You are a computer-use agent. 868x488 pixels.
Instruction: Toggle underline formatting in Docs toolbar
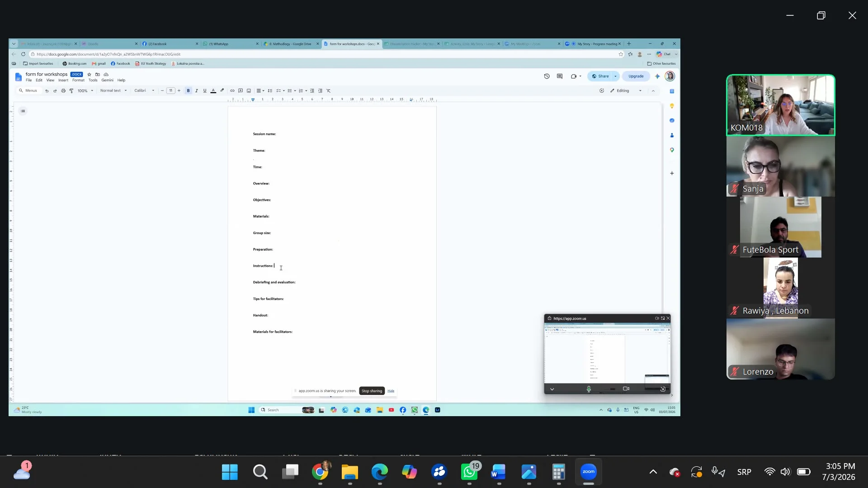pos(205,91)
